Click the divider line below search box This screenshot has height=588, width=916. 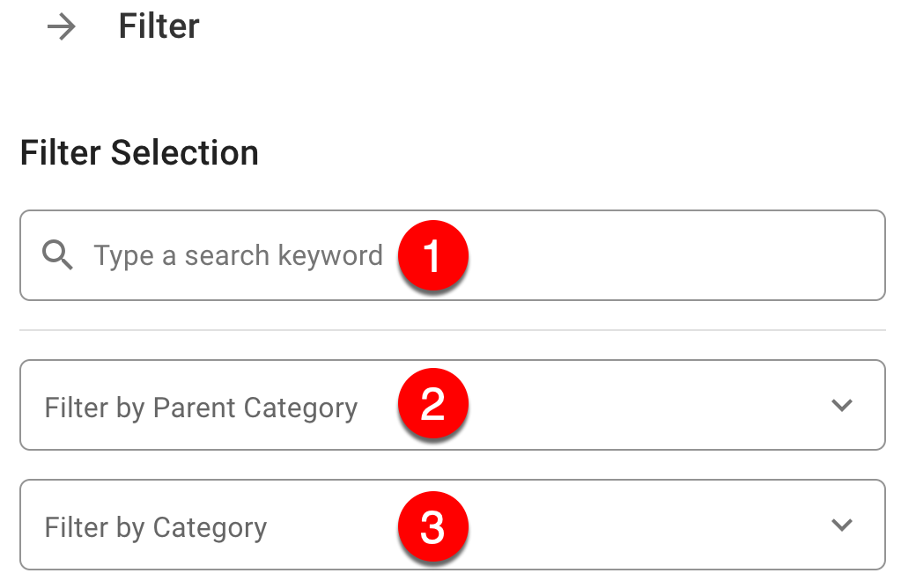coord(452,330)
